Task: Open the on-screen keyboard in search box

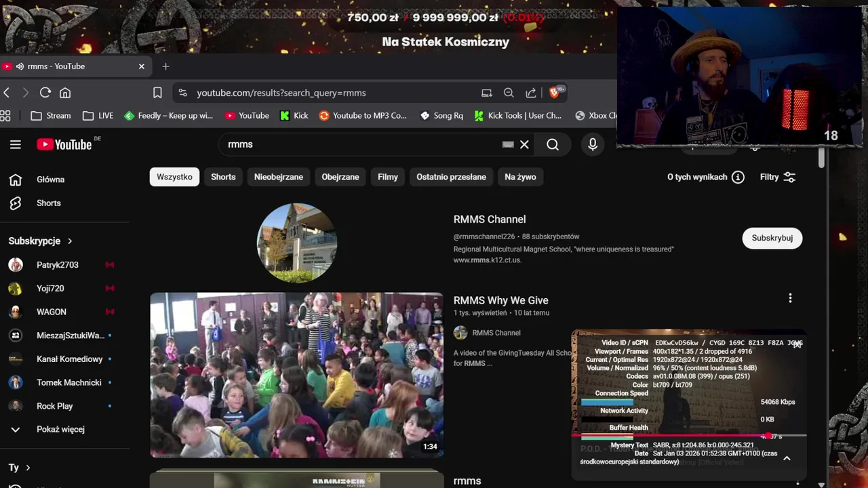Action: point(508,144)
